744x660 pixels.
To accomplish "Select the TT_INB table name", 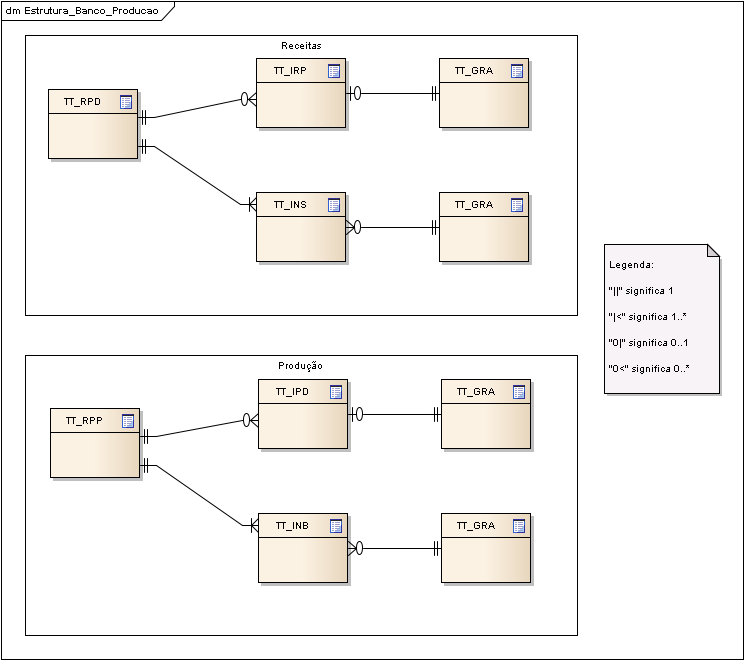I will 292,525.
